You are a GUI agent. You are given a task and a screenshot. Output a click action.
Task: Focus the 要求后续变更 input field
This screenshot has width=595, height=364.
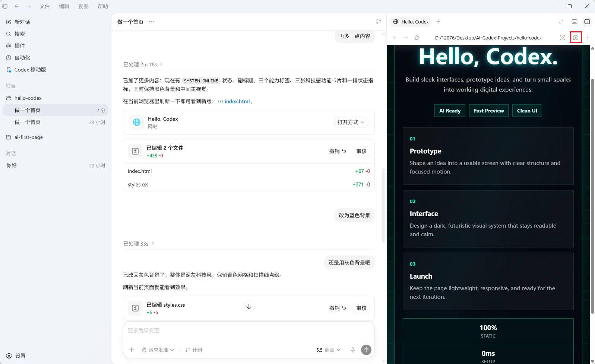pos(249,331)
